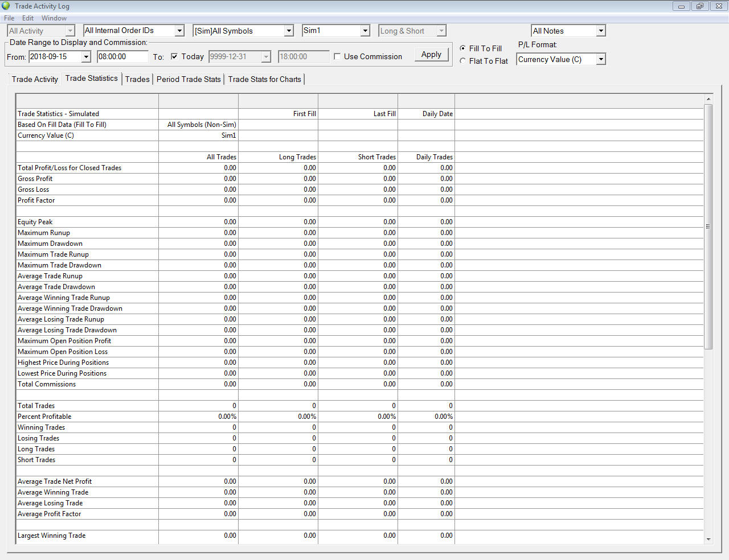Expand the P/L Format Currency Value dropdown
Image resolution: width=729 pixels, height=560 pixels.
coord(601,59)
